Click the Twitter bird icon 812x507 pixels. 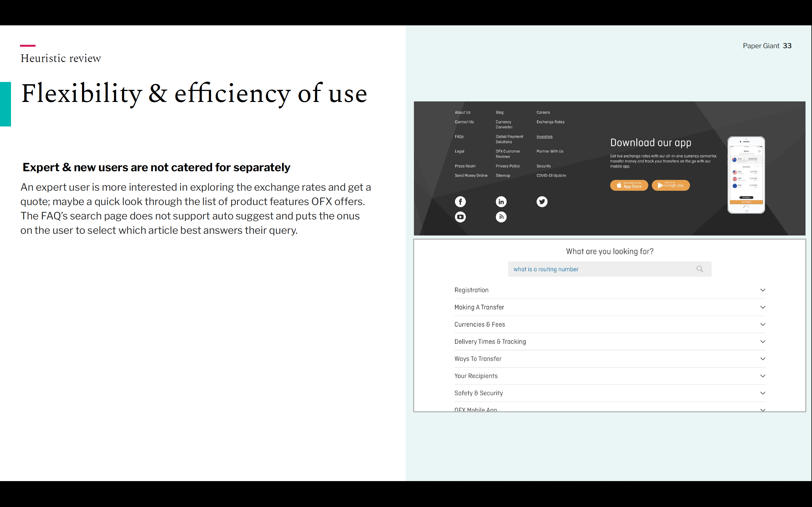point(542,201)
